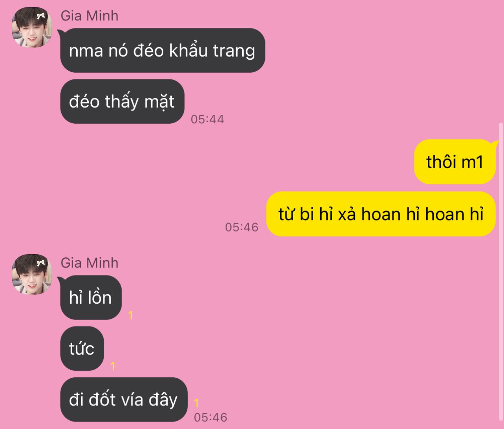Click the 05:46 timestamp under last message
The height and width of the screenshot is (429, 504).
(x=211, y=417)
